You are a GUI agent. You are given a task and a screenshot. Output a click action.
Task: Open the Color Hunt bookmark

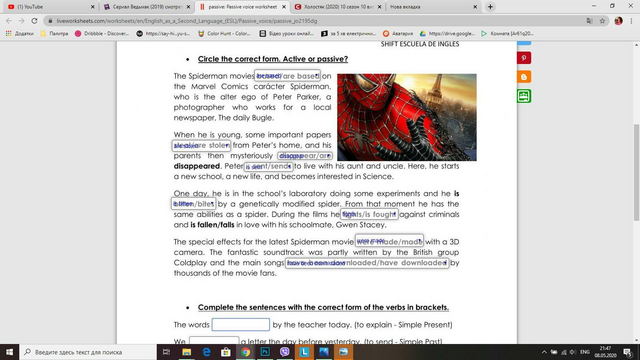click(224, 33)
